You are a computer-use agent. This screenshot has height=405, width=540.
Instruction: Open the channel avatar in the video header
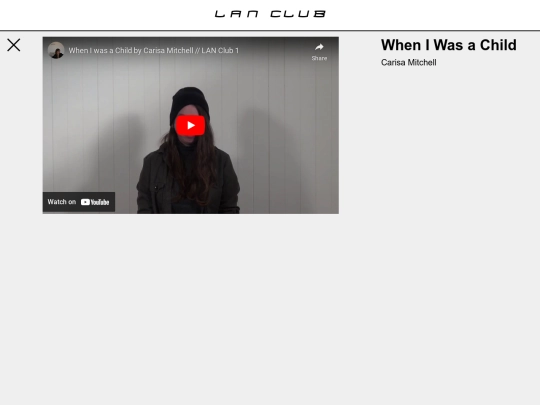pyautogui.click(x=56, y=50)
